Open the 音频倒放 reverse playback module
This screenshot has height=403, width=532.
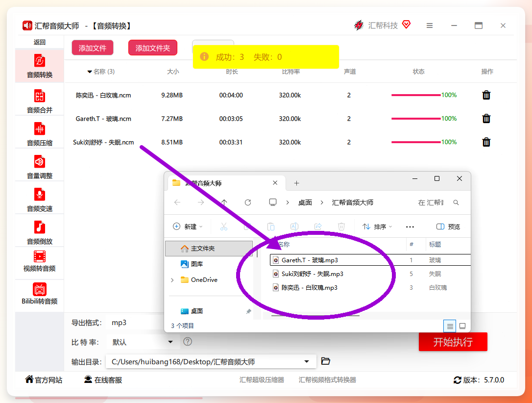point(39,232)
